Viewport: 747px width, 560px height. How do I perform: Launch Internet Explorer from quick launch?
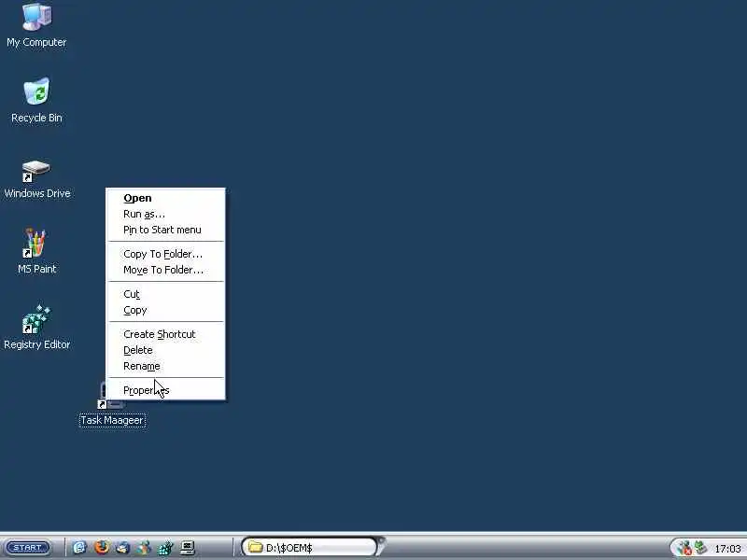tap(79, 548)
